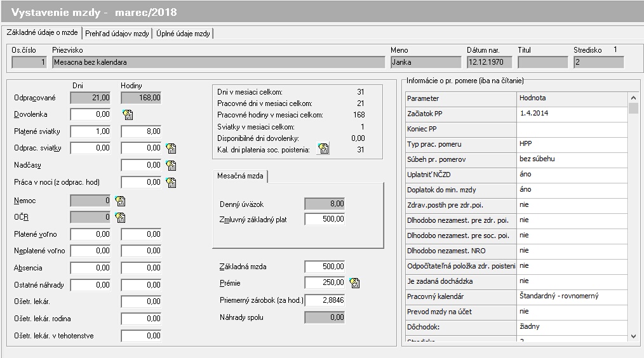Click the Denný úväzok field

(x=325, y=204)
